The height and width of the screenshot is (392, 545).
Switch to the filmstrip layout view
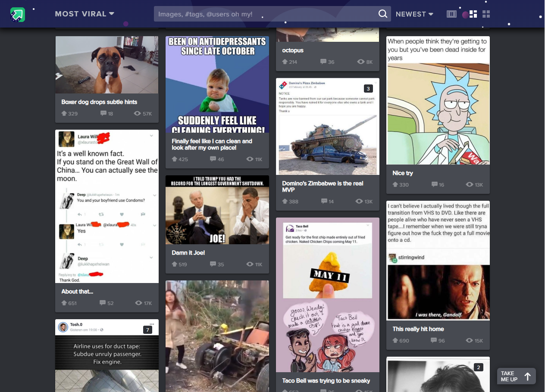tap(451, 14)
